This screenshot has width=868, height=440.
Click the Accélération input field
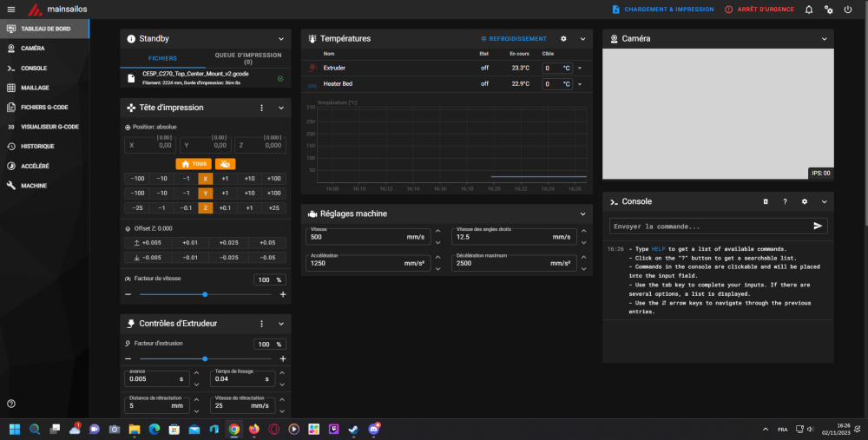coord(367,264)
